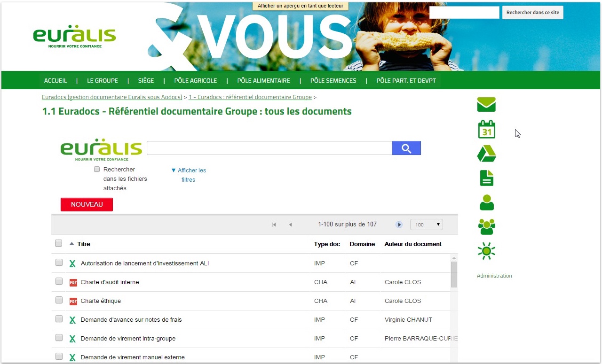Open the ACCUEIL menu
Viewport: 602px width, 364px height.
click(x=55, y=81)
